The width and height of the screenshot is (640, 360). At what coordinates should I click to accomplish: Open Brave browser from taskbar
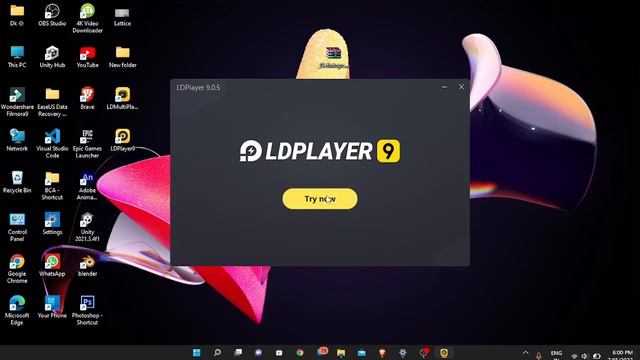pos(382,352)
